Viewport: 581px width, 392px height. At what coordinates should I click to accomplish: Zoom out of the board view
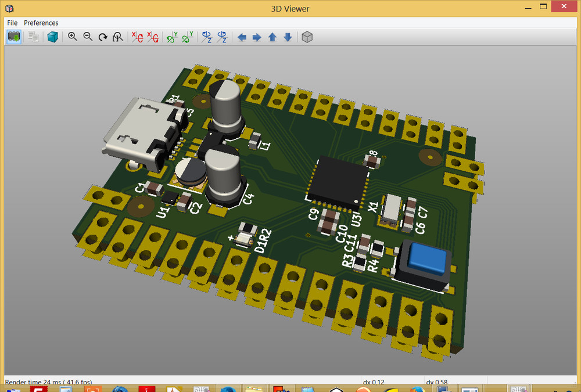(x=88, y=37)
